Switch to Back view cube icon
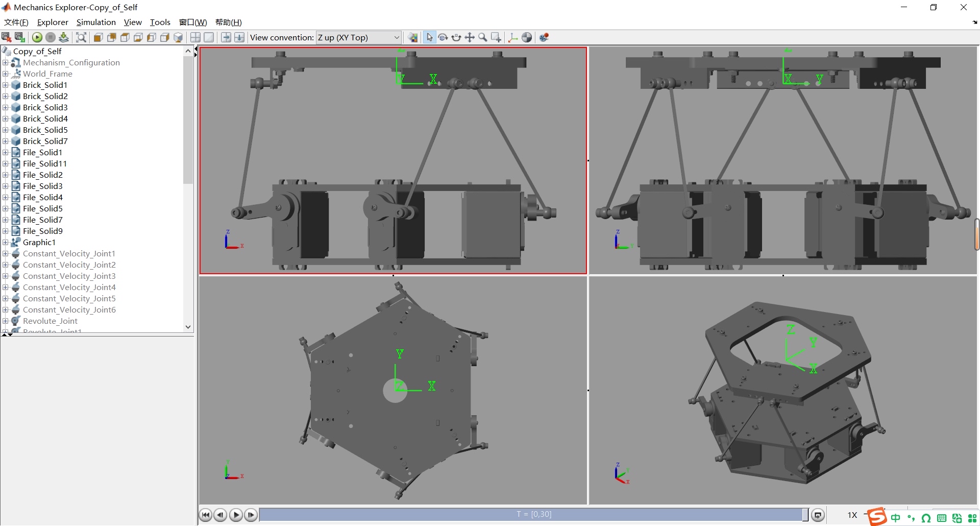 [x=112, y=37]
